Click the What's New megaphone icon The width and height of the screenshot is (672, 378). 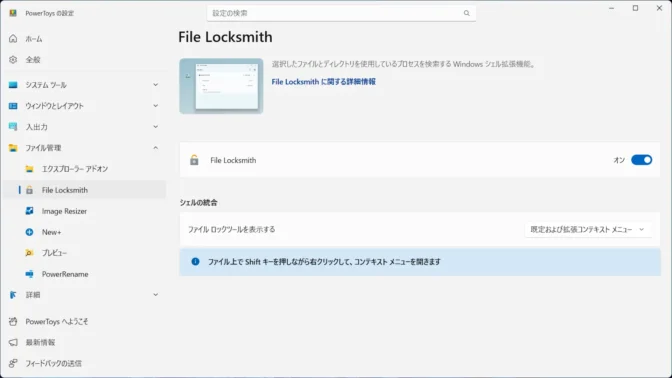coord(13,342)
